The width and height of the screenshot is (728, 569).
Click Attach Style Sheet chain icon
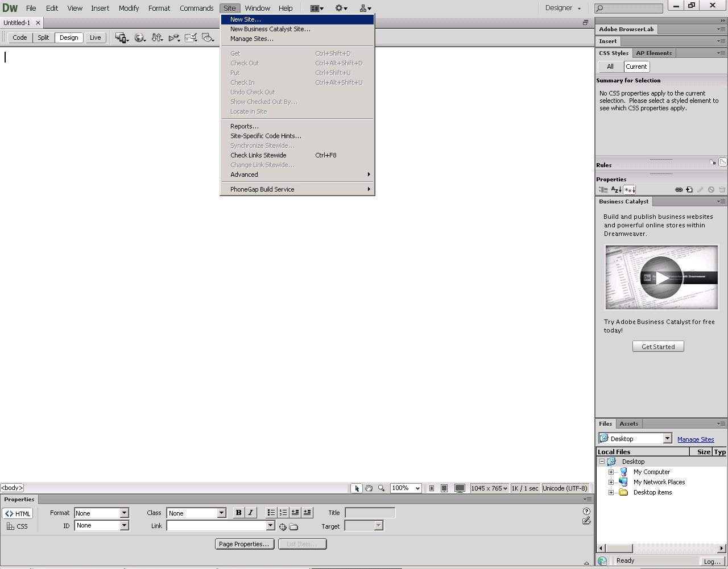click(679, 190)
